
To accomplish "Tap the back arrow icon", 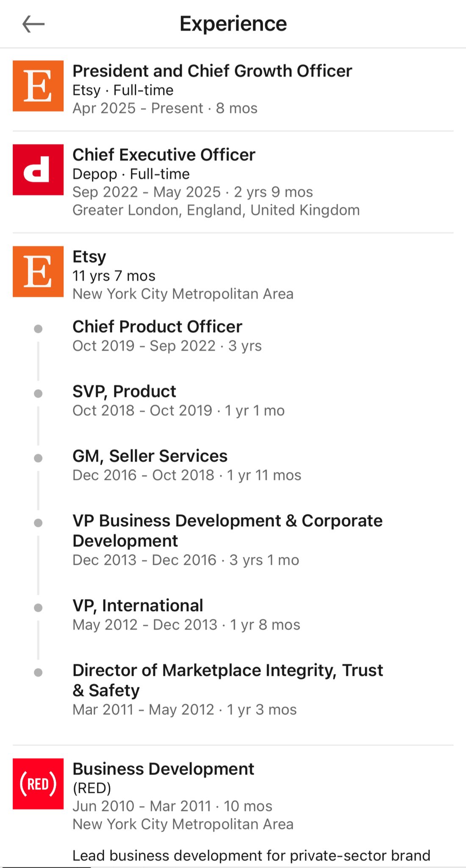I will pyautogui.click(x=33, y=24).
